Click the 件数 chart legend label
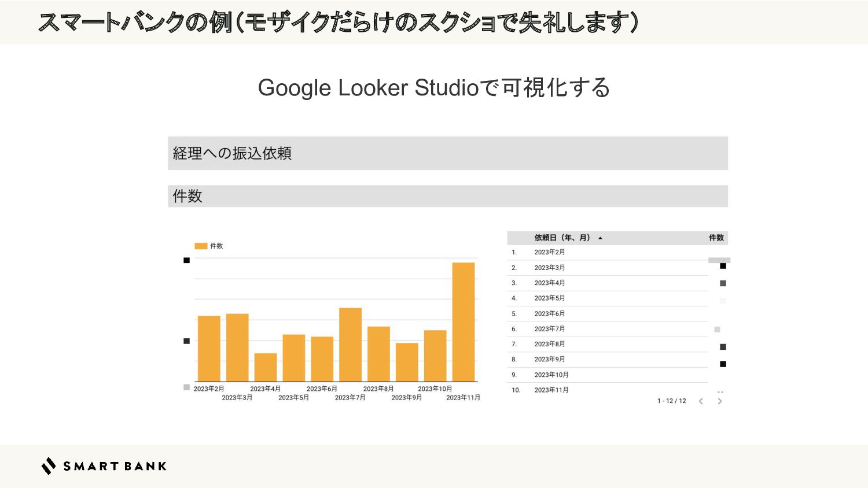868x488 pixels. pyautogui.click(x=216, y=246)
